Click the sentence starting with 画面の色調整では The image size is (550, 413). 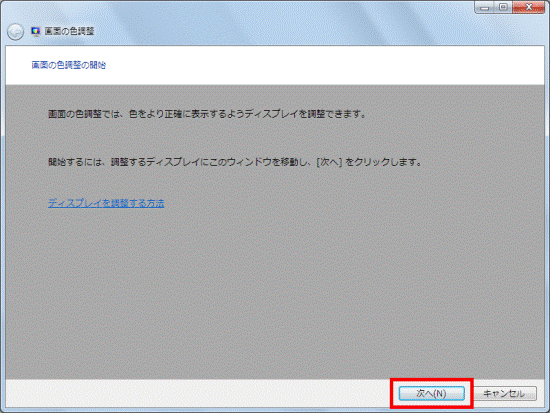point(207,114)
